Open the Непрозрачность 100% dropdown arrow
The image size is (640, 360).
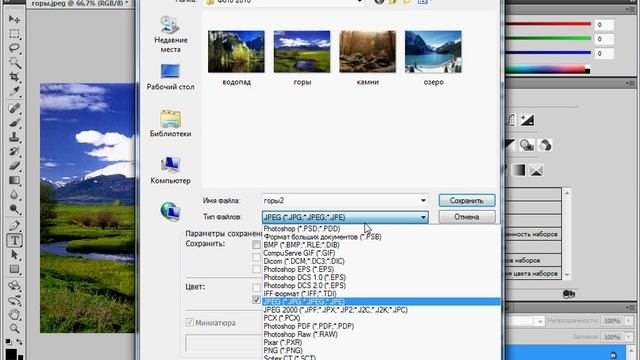coord(628,321)
